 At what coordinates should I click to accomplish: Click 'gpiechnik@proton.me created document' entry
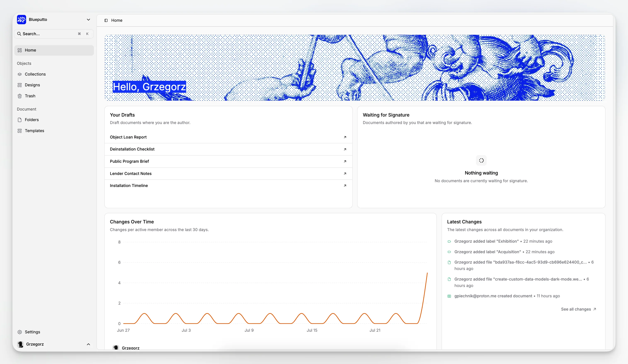(x=507, y=296)
